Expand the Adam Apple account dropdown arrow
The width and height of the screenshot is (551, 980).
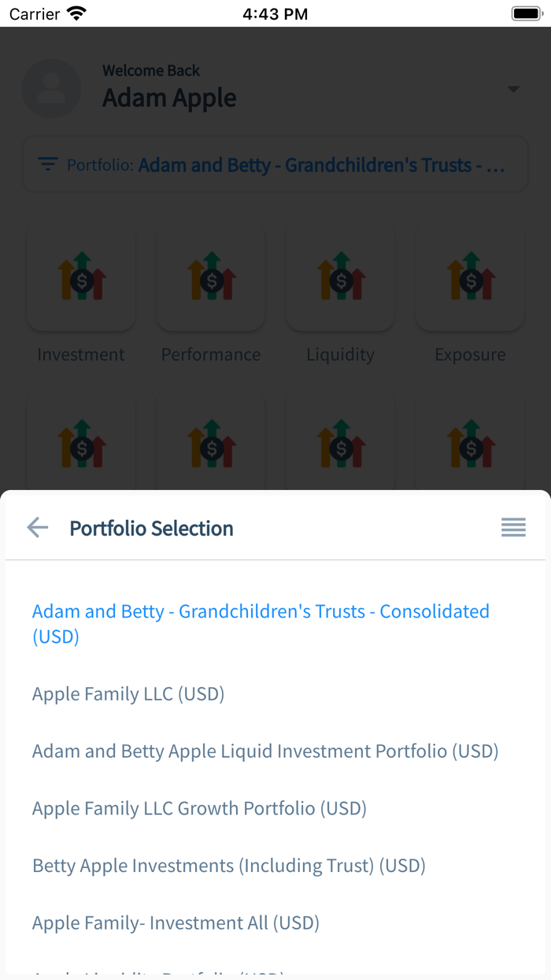(x=513, y=89)
